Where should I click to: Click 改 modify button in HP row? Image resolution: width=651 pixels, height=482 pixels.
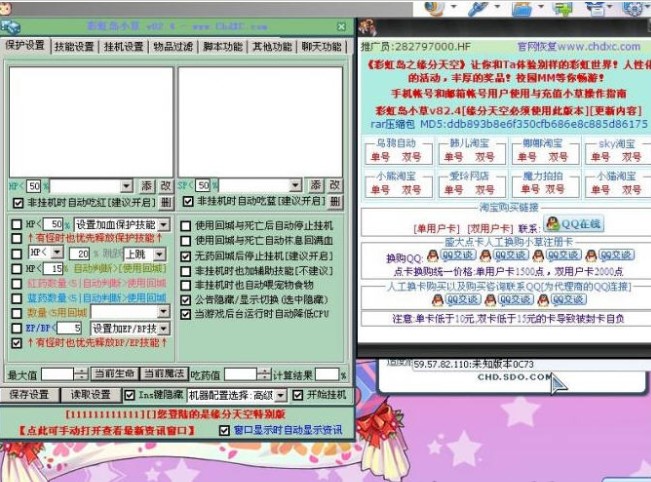click(166, 186)
